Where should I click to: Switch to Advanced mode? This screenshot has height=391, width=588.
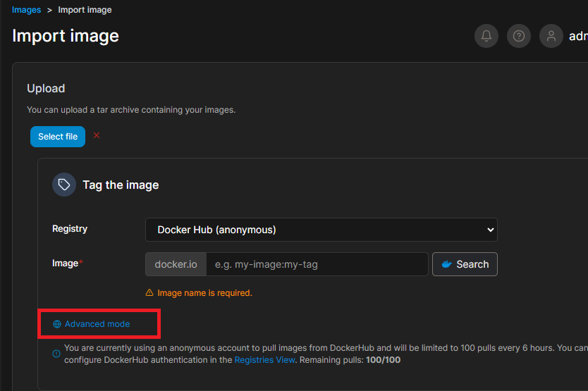(97, 324)
